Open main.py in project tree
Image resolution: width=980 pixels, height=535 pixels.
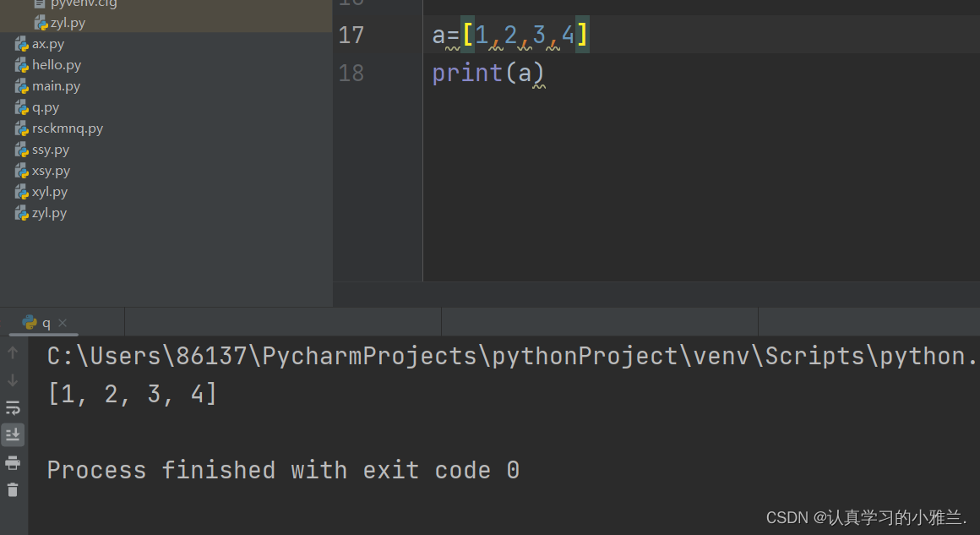click(56, 86)
